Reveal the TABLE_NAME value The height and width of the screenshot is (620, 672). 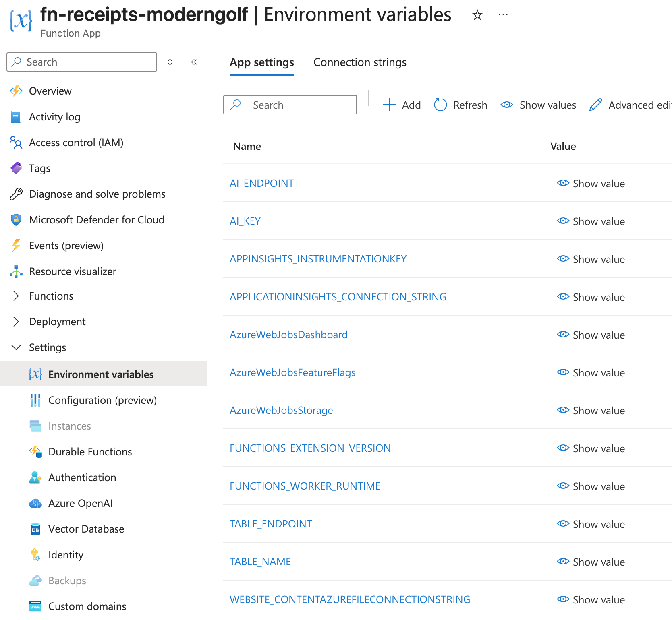pyautogui.click(x=591, y=562)
